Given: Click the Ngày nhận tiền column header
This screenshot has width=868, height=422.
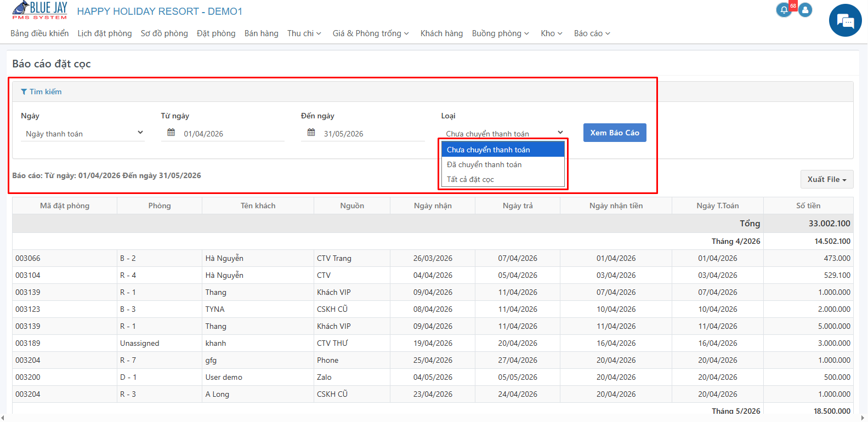Looking at the screenshot, I should tap(616, 206).
